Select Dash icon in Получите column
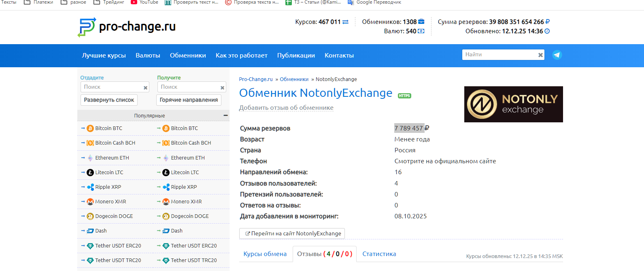Image resolution: width=644 pixels, height=271 pixels. tap(166, 231)
